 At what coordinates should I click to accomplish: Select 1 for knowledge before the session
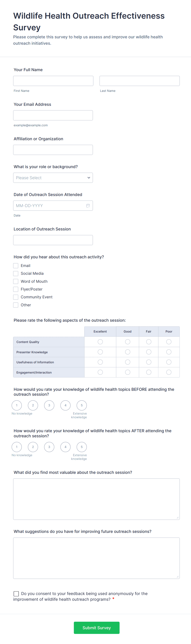pos(16,405)
